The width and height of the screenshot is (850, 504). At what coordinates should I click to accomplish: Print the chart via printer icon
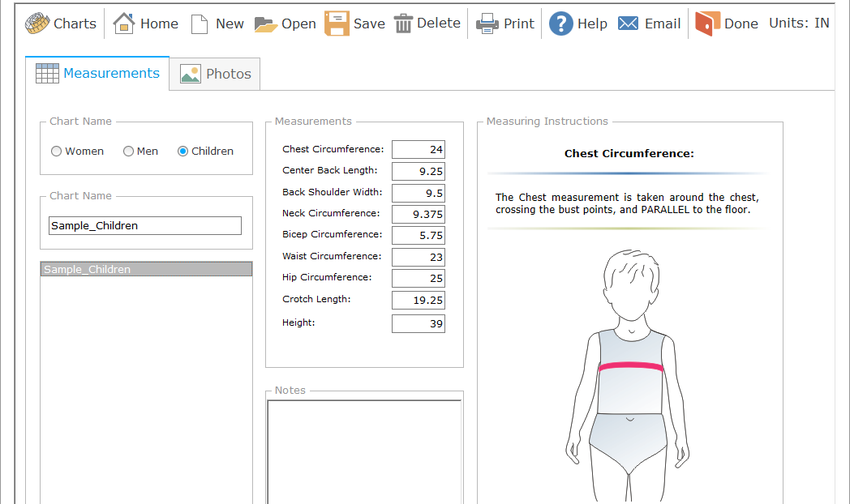tap(487, 23)
